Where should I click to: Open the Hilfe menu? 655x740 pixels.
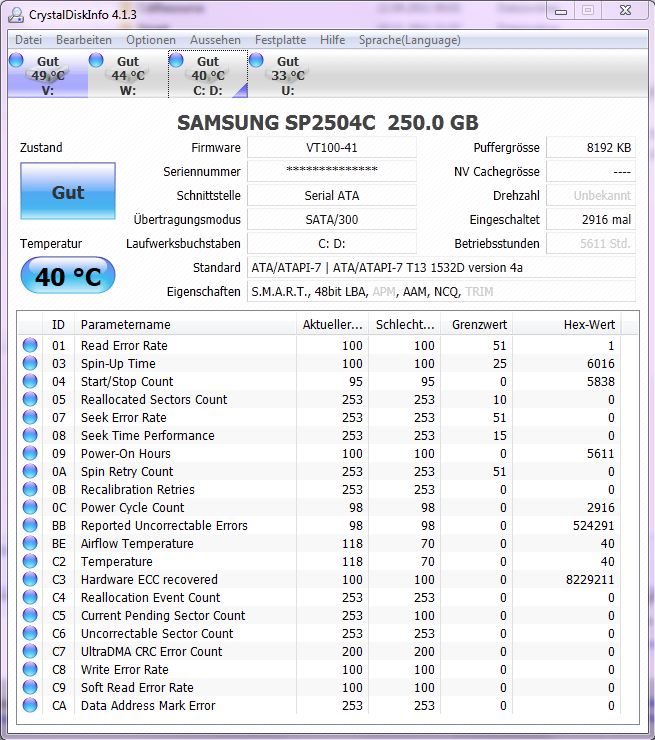[332, 40]
